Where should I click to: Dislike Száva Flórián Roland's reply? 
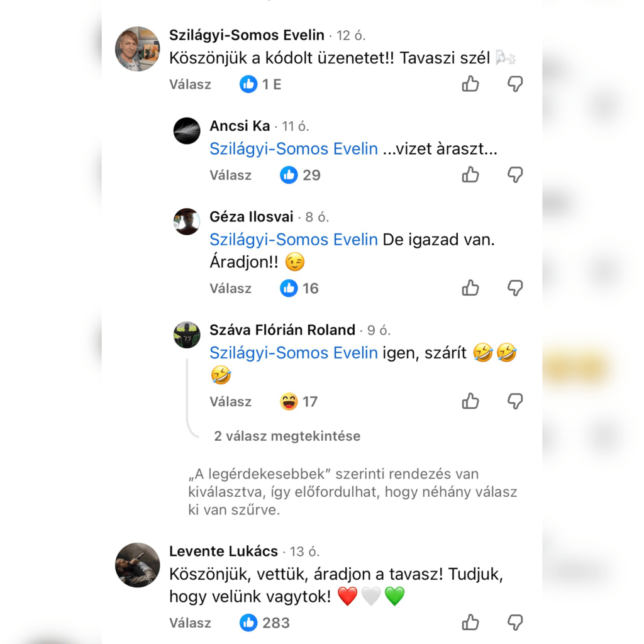point(515,402)
